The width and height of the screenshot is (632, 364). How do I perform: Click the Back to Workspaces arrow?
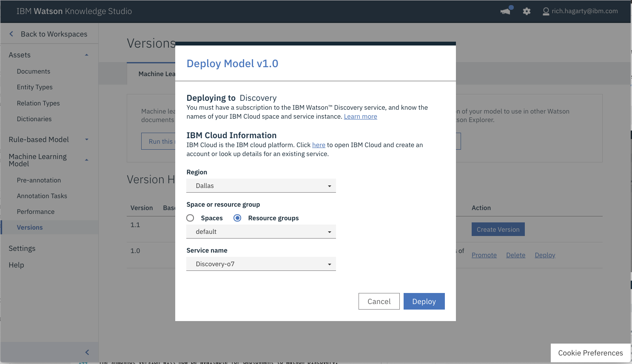click(11, 34)
